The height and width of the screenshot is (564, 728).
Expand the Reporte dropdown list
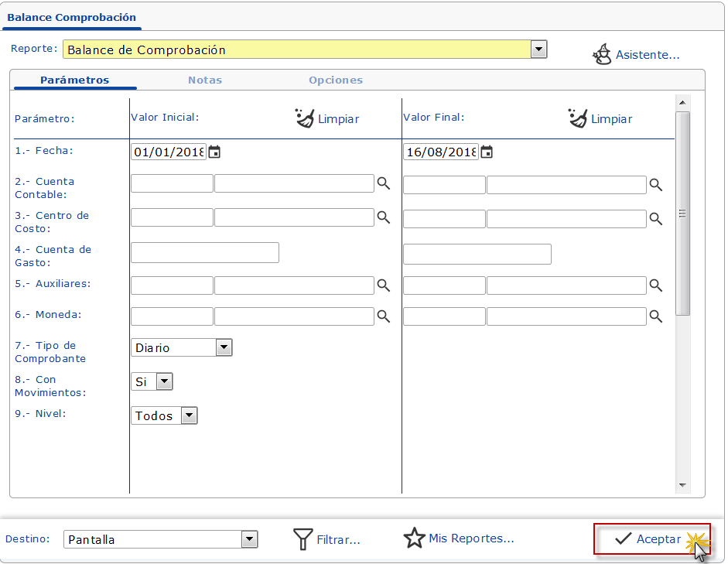[x=538, y=50]
